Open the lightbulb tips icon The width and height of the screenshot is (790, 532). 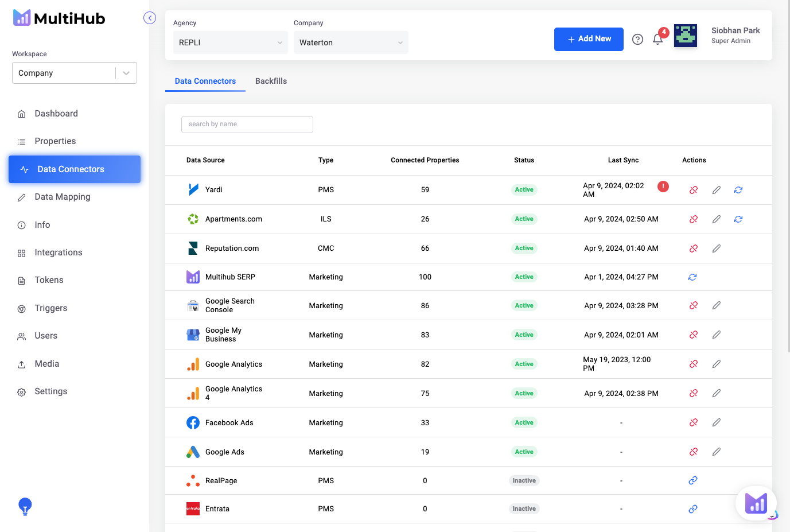25,507
